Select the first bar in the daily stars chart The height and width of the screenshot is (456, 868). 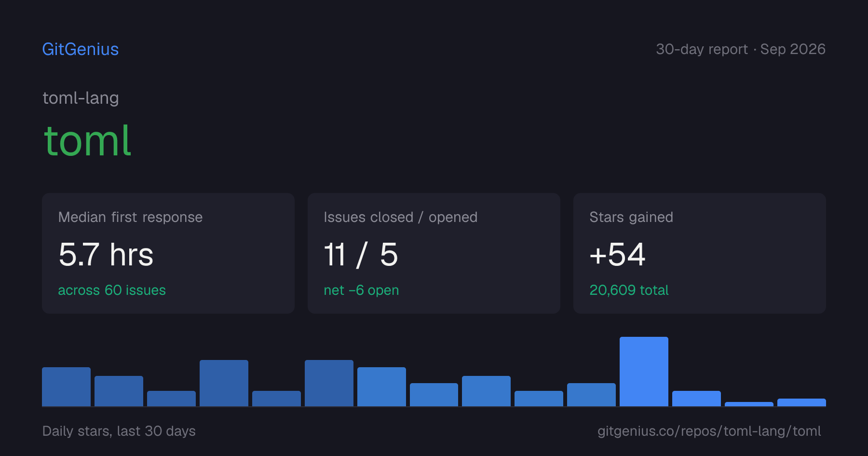pyautogui.click(x=66, y=387)
